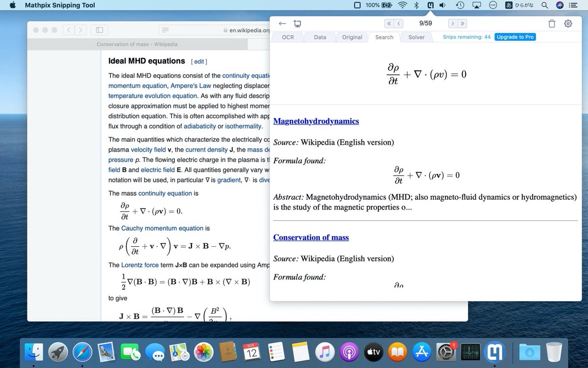Open Mathpix Snipping Tool app menu
The height and width of the screenshot is (368, 588).
click(x=60, y=5)
